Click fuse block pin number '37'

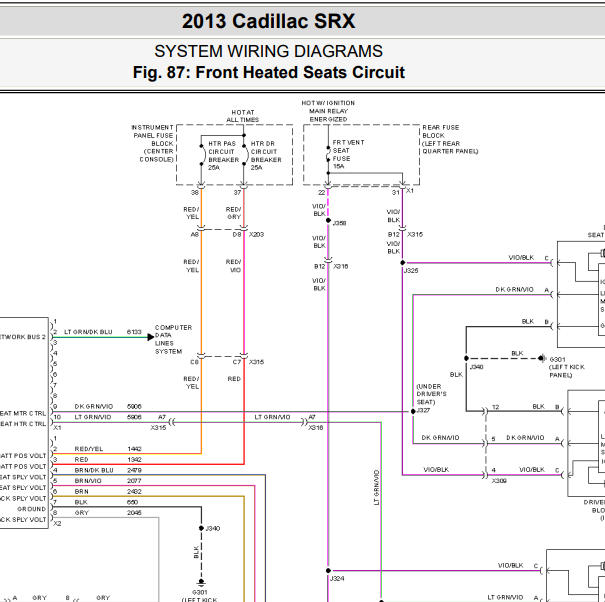237,192
